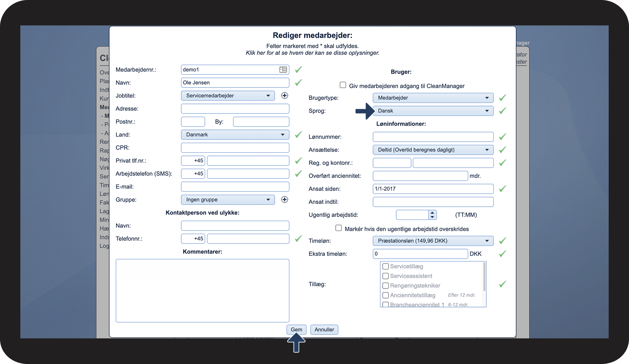Click green checkmark beside Sprog dropdown
The image size is (629, 364).
coord(502,111)
